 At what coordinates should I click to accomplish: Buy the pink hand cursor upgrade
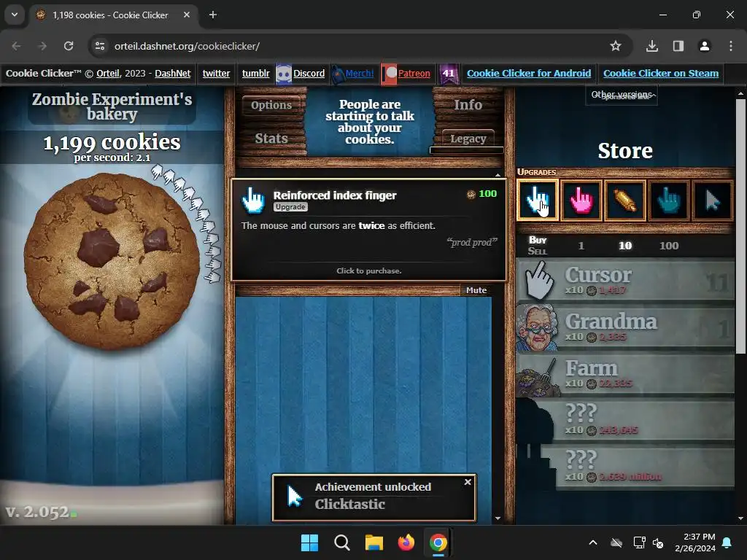pyautogui.click(x=581, y=201)
